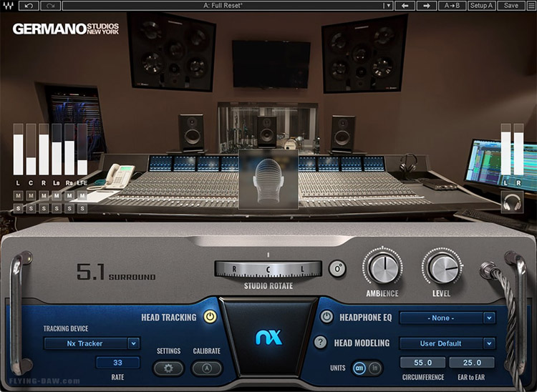Load next preset with right arrow
Image resolution: width=537 pixels, height=392 pixels.
[x=427, y=6]
